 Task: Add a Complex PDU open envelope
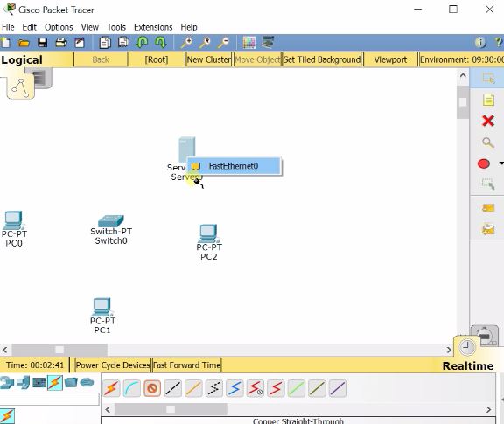click(488, 229)
